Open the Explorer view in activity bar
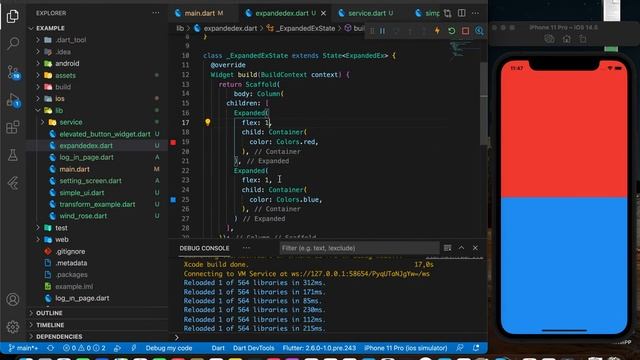The height and width of the screenshot is (360, 640). click(13, 16)
